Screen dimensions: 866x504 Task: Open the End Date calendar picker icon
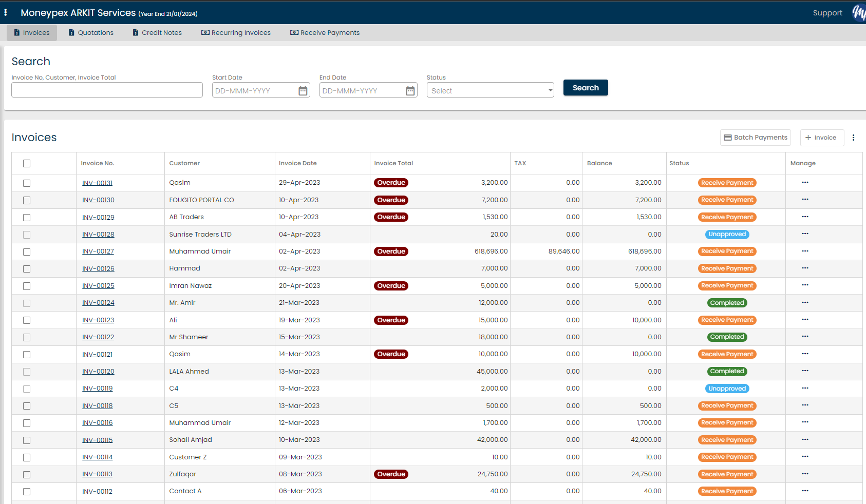(410, 90)
